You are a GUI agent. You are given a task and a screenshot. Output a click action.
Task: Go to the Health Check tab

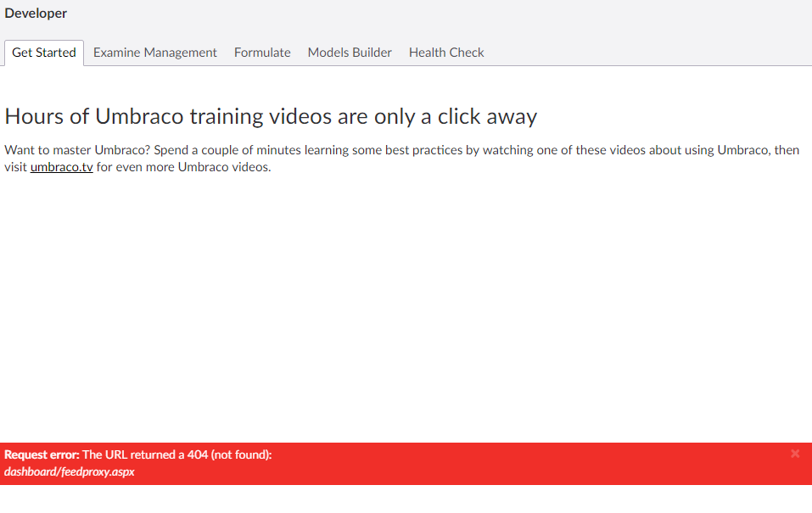446,53
